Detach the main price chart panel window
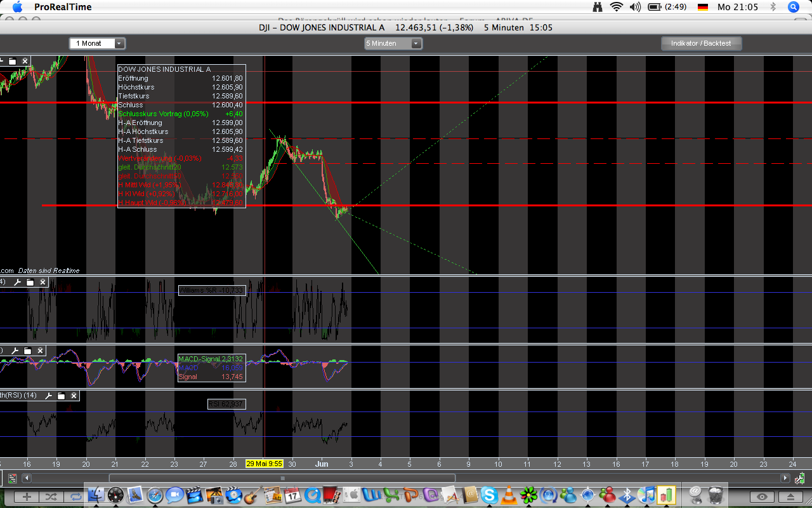 [12, 61]
